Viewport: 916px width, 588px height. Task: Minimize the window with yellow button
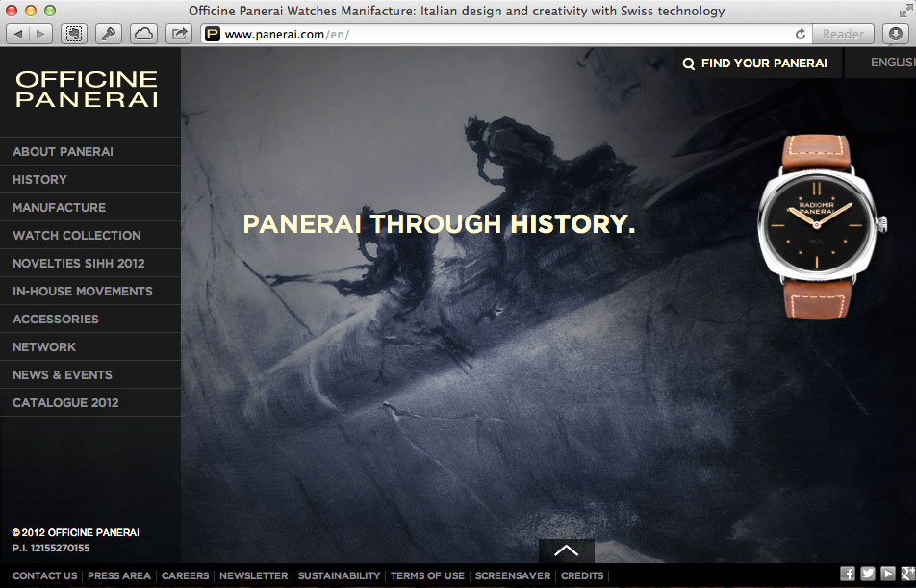(31, 11)
